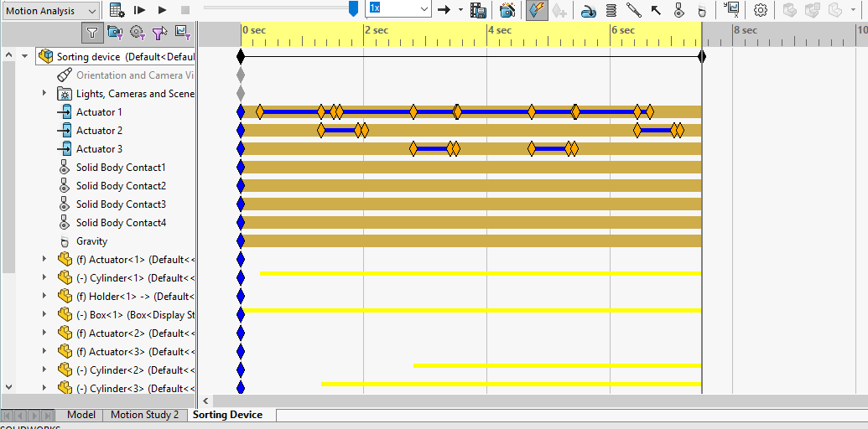Add a Spring element
The width and height of the screenshot is (868, 429).
pyautogui.click(x=611, y=9)
